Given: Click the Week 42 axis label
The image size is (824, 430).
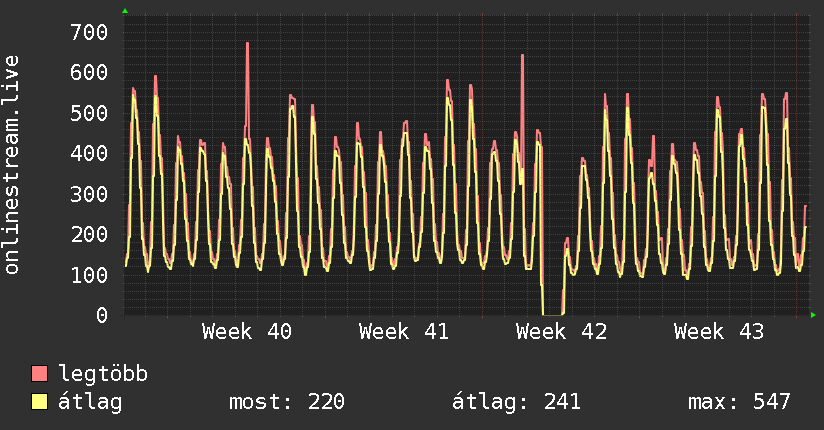Looking at the screenshot, I should point(561,332).
